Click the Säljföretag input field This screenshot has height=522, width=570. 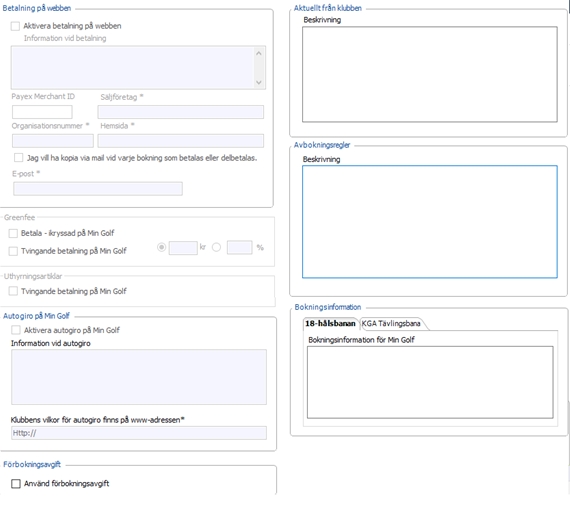coord(181,112)
